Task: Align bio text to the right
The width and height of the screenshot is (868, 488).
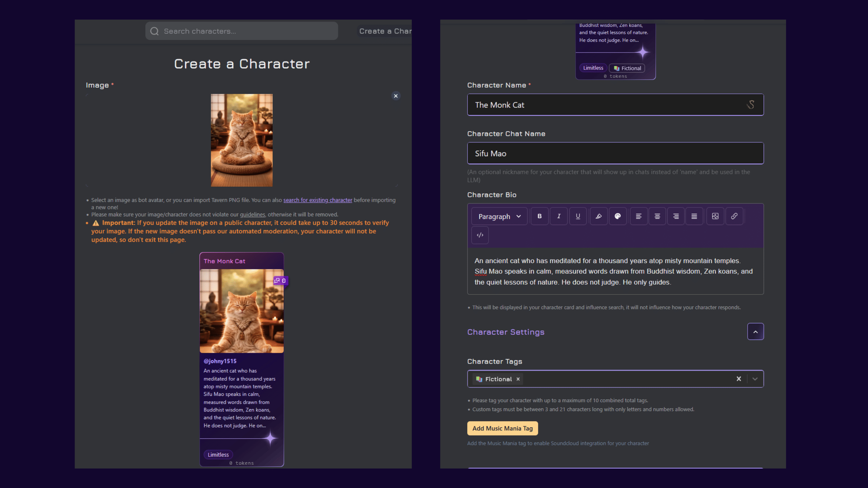Action: click(676, 216)
